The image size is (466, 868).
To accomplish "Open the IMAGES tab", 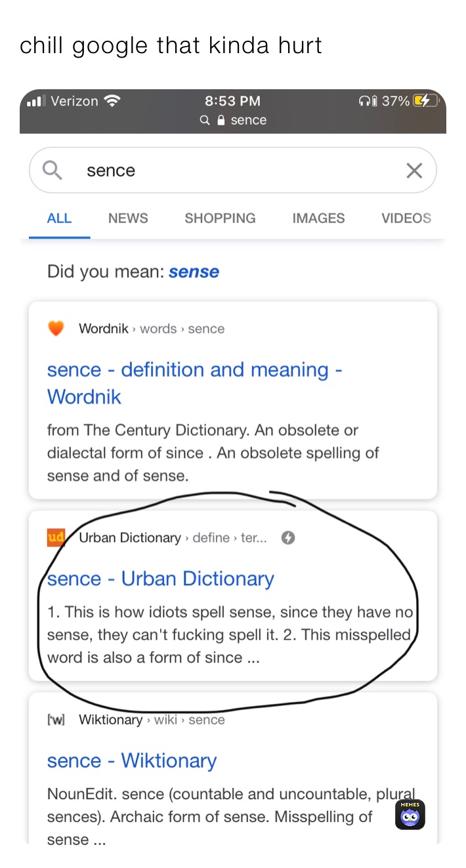I will click(x=318, y=218).
